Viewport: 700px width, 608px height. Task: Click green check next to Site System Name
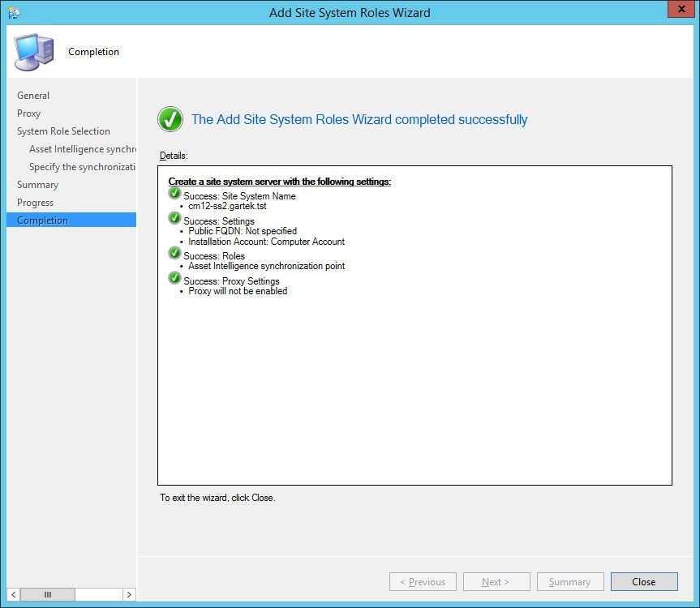coord(174,193)
